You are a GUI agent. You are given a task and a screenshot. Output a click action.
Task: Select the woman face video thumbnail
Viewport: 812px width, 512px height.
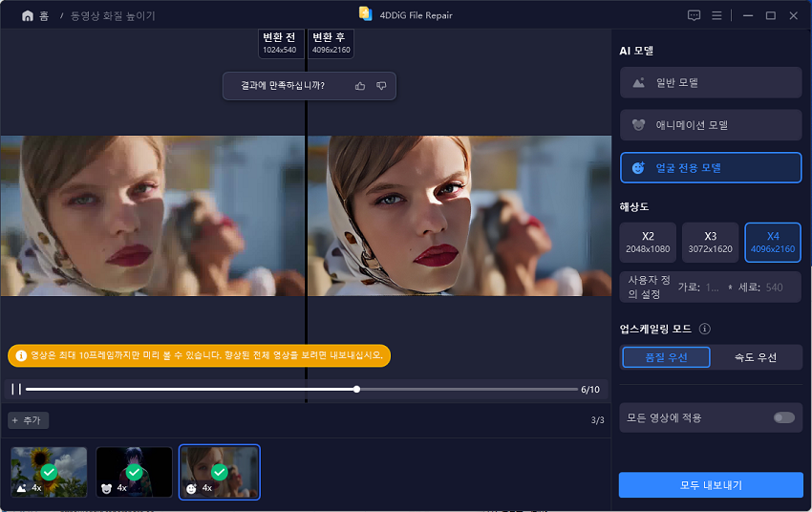(x=220, y=472)
